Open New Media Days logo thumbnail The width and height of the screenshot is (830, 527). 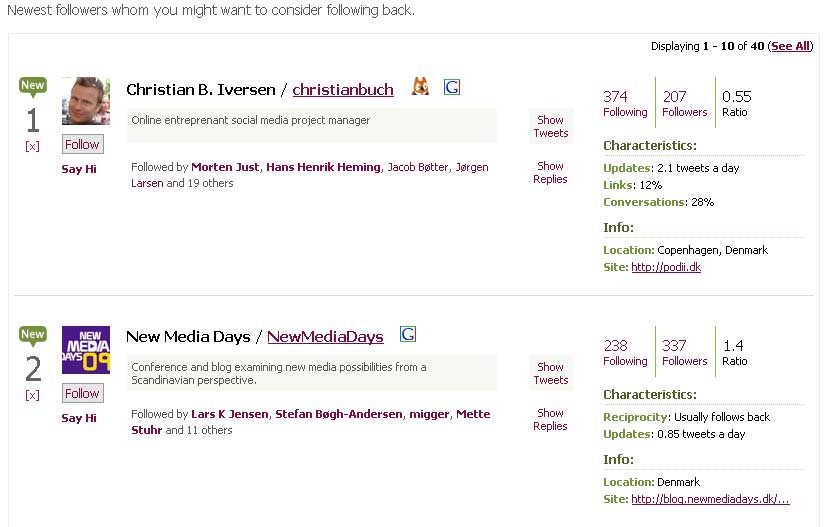[86, 350]
